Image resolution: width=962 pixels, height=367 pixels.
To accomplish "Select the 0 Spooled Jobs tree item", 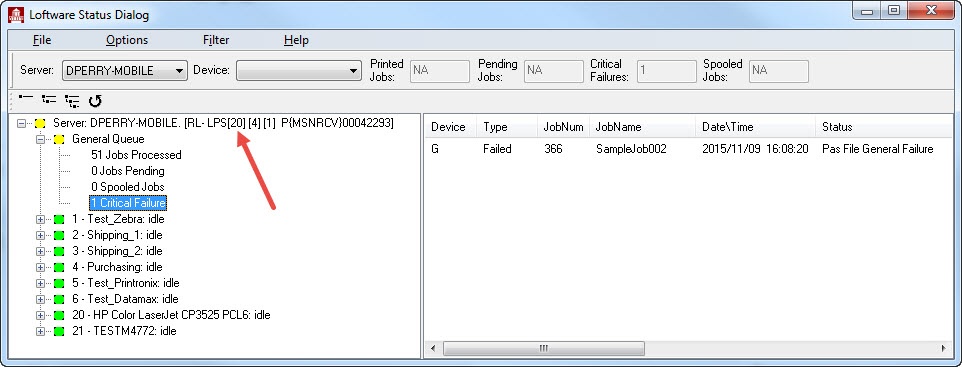I will 128,187.
